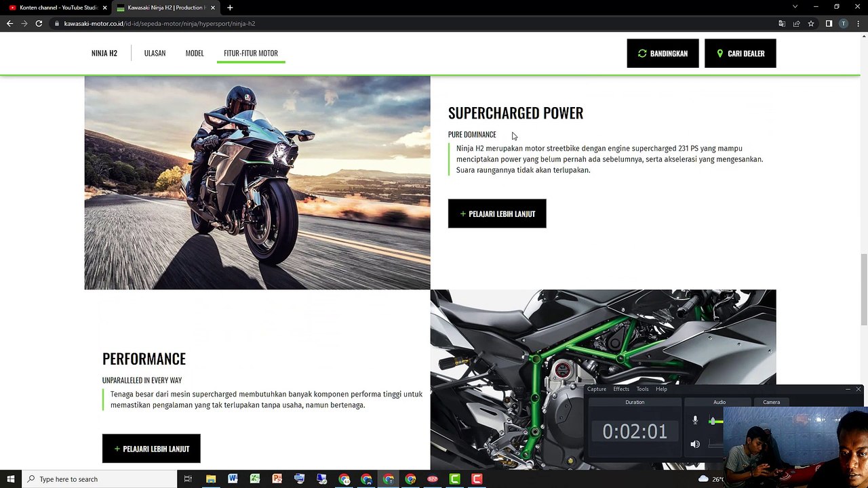The height and width of the screenshot is (488, 868).
Task: Toggle the recorder system audio speaker icon
Action: (x=695, y=444)
